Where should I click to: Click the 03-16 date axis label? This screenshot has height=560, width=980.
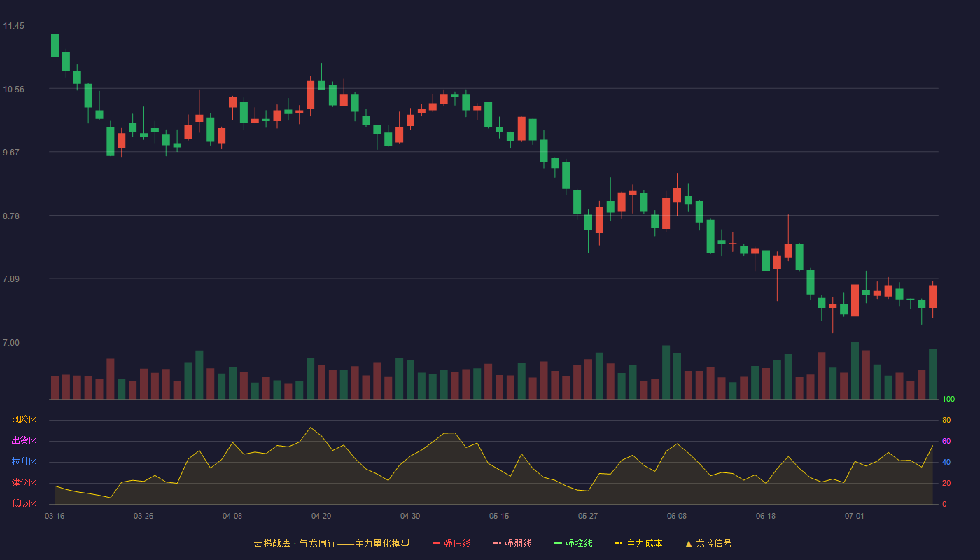click(55, 516)
